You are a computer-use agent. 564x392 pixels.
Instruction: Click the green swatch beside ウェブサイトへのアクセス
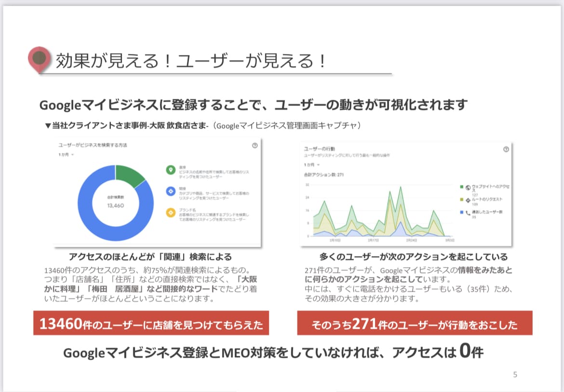point(461,187)
